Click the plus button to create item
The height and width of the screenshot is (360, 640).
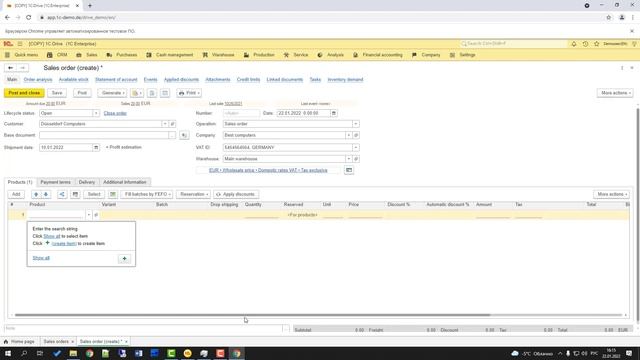[124, 258]
